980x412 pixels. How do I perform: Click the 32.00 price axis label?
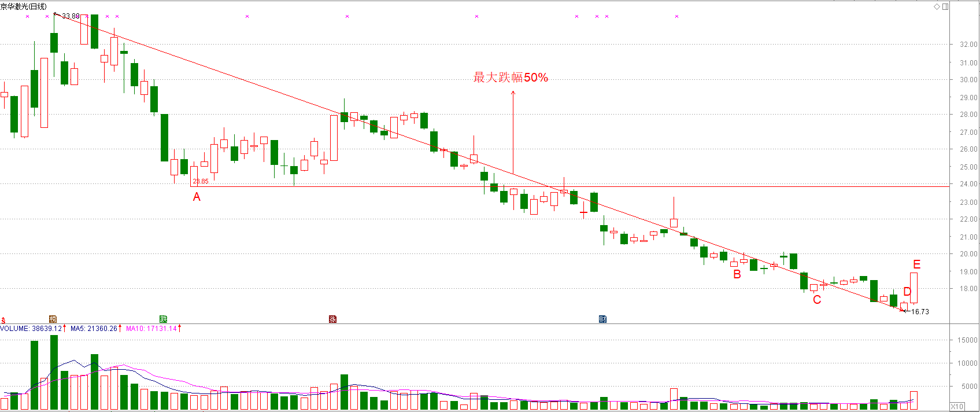click(x=968, y=45)
